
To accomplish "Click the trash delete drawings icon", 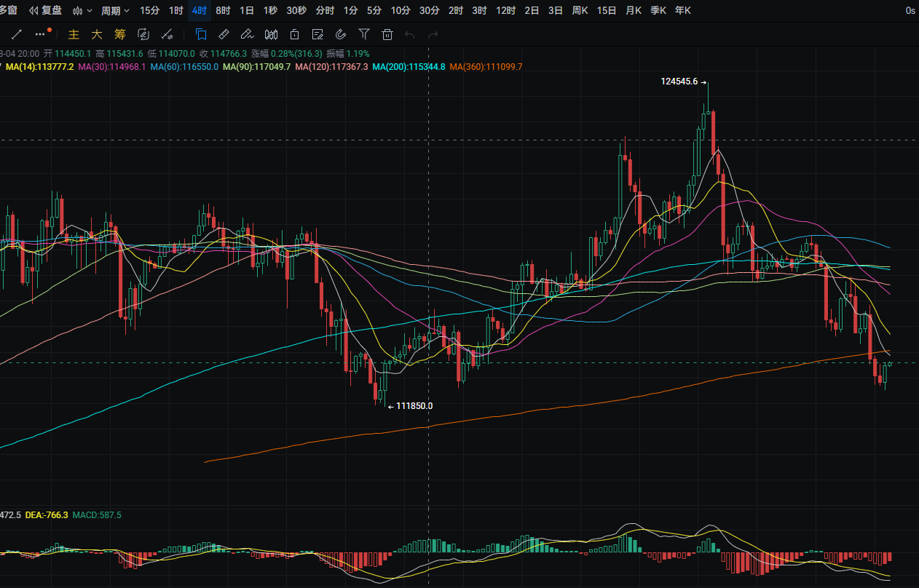I will tap(387, 33).
